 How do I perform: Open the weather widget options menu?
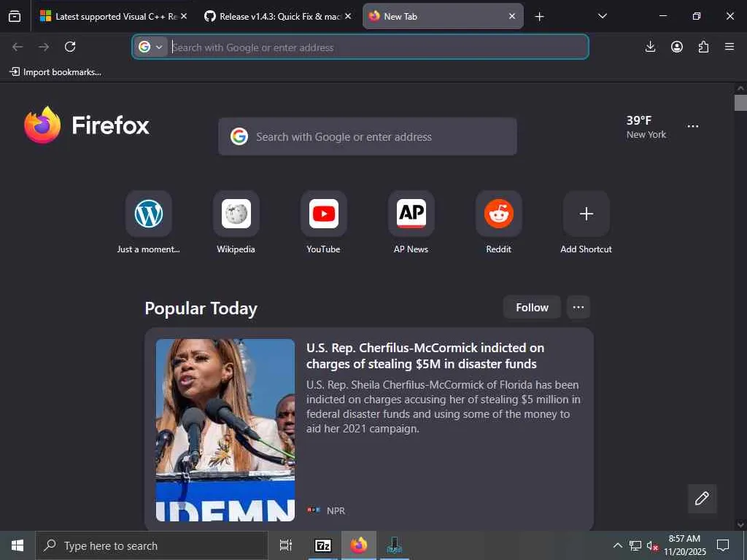(693, 126)
